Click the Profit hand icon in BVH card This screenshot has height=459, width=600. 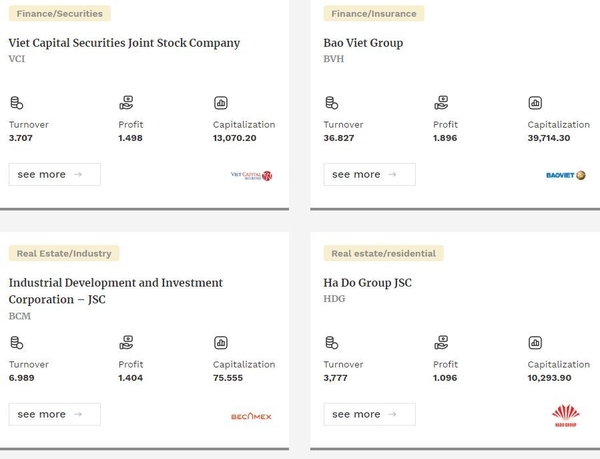(x=441, y=103)
